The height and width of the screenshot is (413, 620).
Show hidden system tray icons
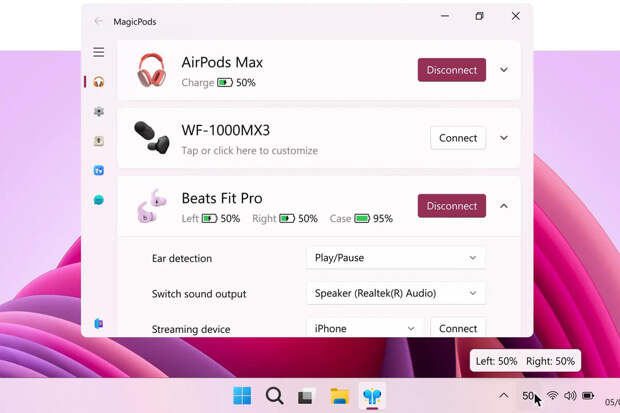point(504,396)
